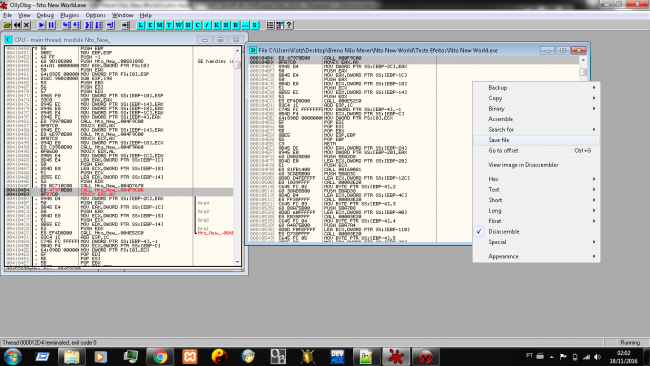650x366 pixels.
Task: Expand the Search for submenu
Action: tap(536, 129)
